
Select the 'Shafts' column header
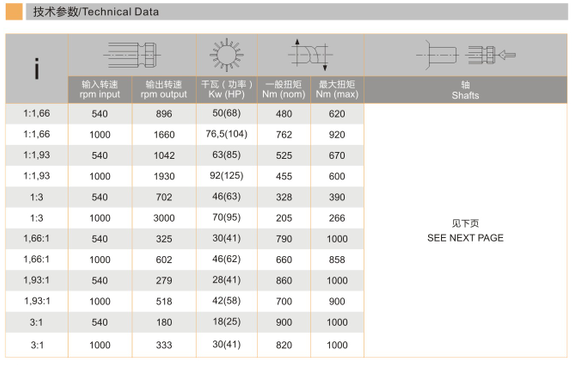(465, 90)
